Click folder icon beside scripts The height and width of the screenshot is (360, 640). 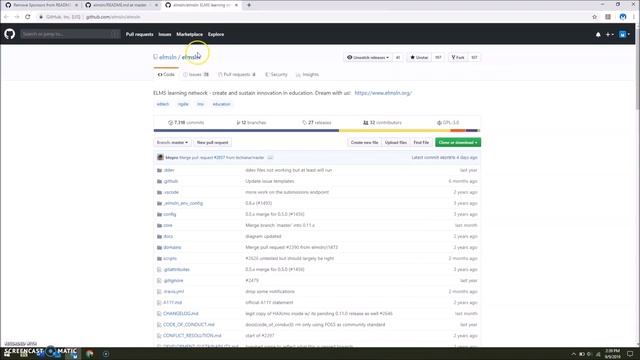pyautogui.click(x=159, y=258)
